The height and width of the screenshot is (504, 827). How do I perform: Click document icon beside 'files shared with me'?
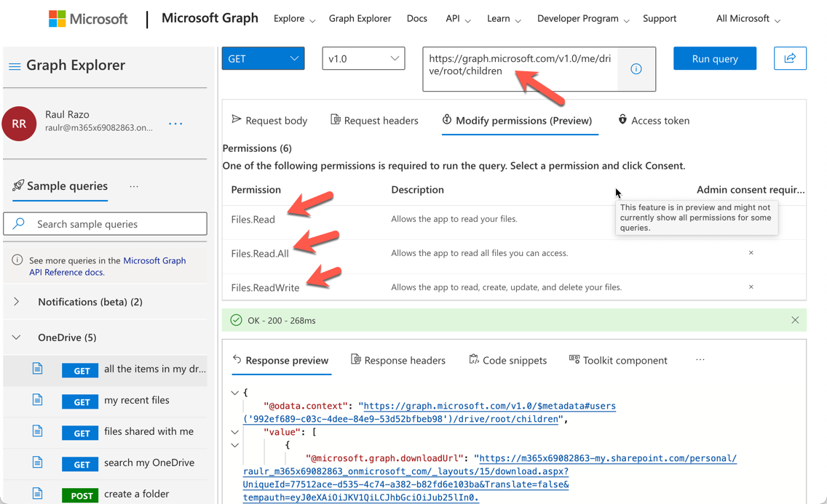(x=37, y=431)
